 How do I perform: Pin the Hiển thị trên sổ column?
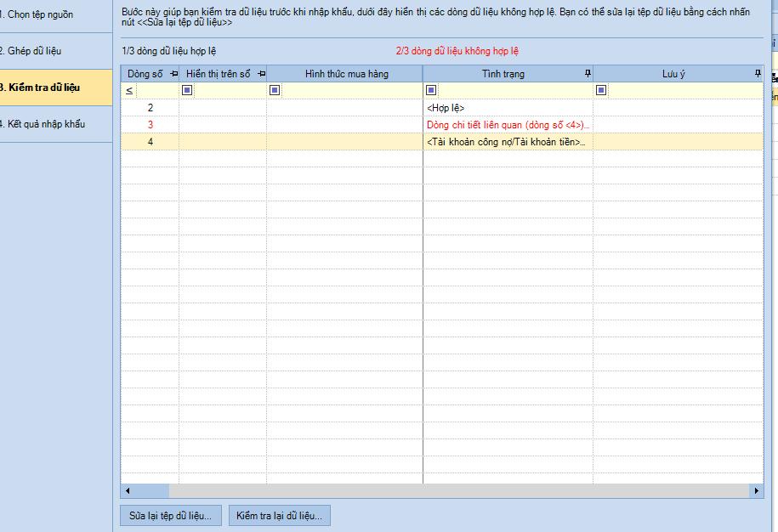pyautogui.click(x=262, y=74)
